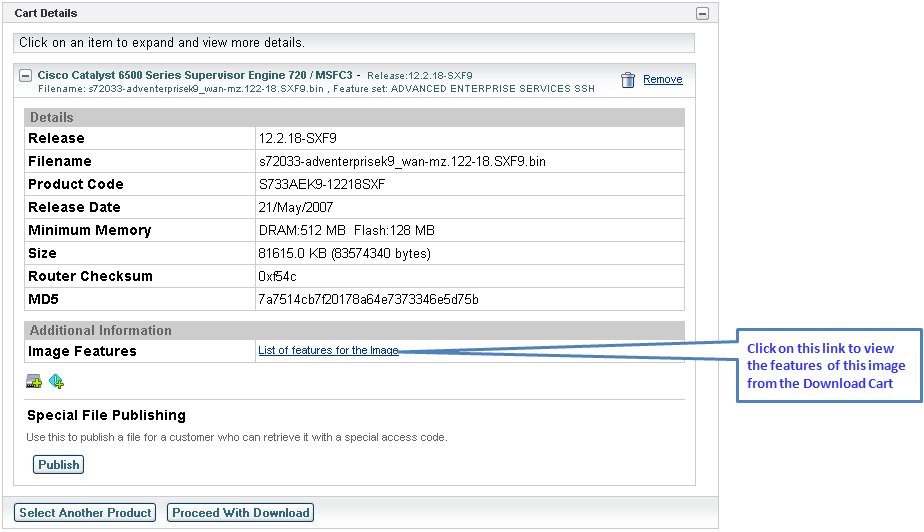Viewport: 924px width, 532px height.
Task: Click the Cisco Catalyst 6500 Series title
Action: point(195,75)
